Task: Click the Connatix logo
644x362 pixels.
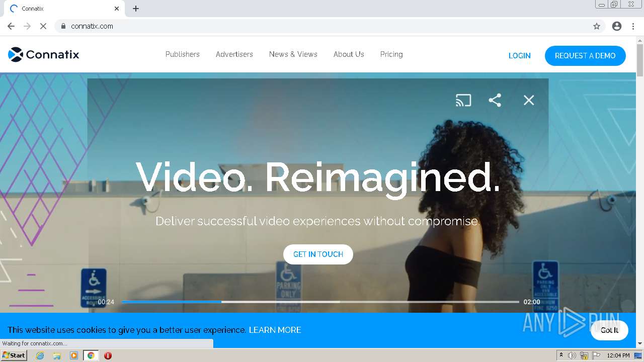Action: point(44,54)
